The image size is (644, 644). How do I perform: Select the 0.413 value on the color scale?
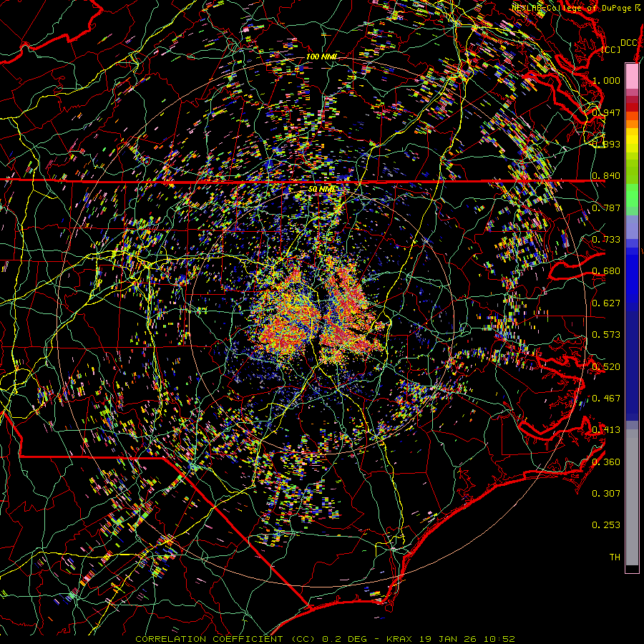(x=606, y=430)
